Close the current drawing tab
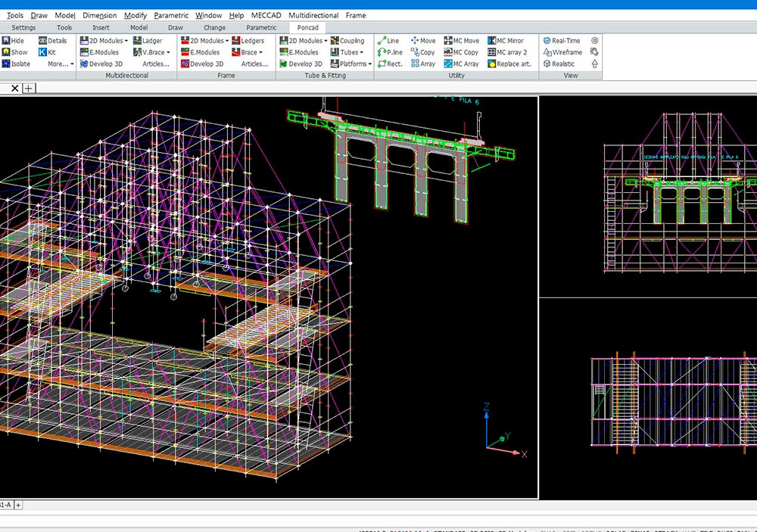 [15, 88]
